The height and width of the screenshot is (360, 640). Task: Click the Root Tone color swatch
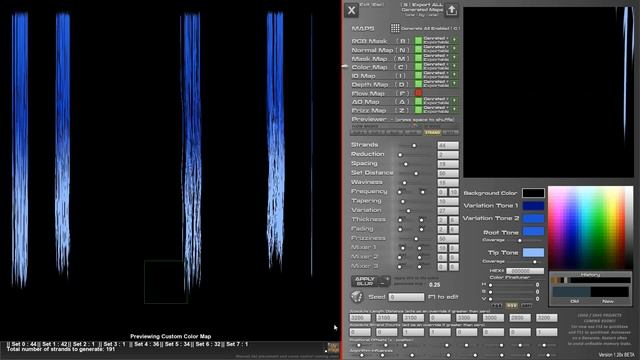533,231
